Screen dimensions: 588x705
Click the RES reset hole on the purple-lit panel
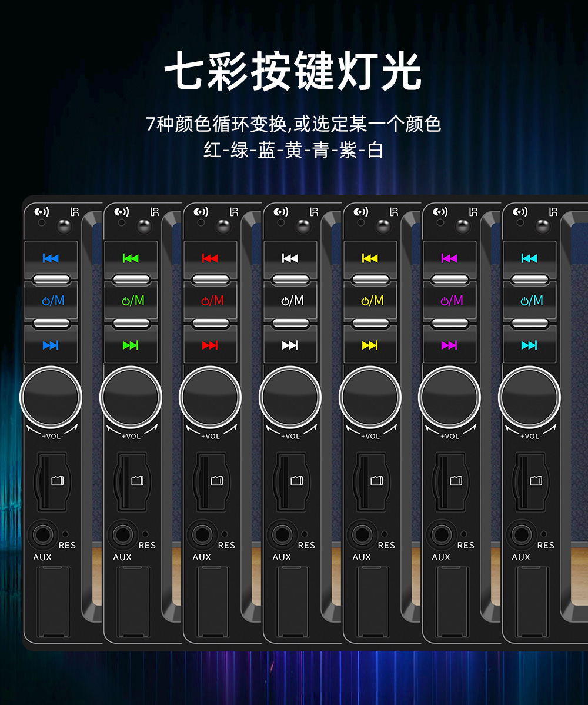(x=464, y=534)
